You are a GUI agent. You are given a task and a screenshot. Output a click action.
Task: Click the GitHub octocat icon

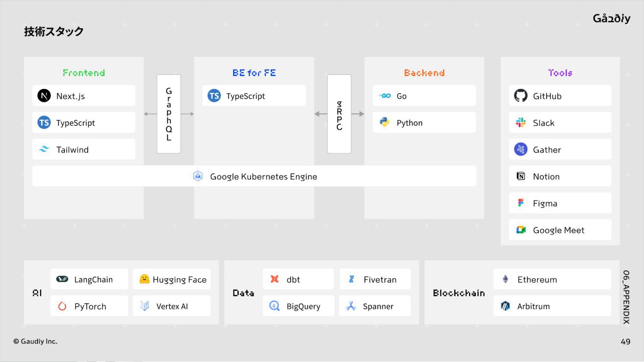pyautogui.click(x=521, y=96)
